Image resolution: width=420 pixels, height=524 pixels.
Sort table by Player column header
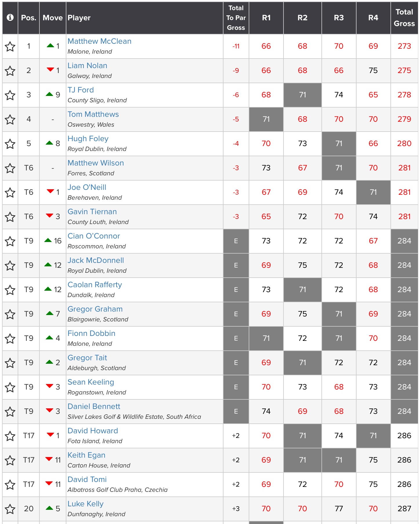coord(79,18)
